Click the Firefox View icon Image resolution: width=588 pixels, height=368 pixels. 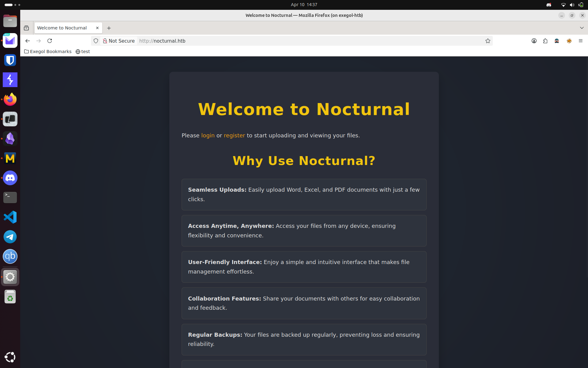point(26,28)
